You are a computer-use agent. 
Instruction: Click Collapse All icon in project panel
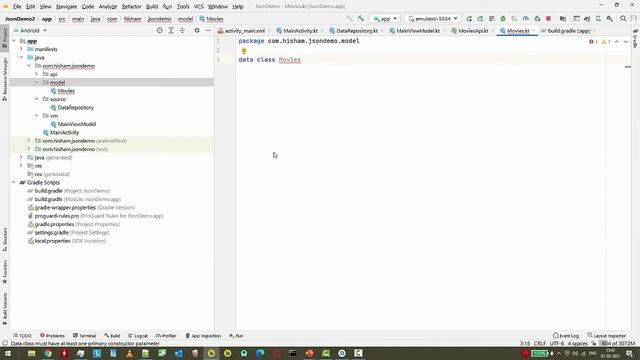tap(182, 31)
